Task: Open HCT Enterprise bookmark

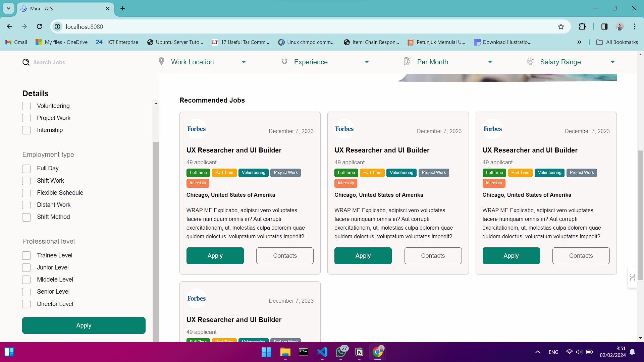Action: click(117, 42)
